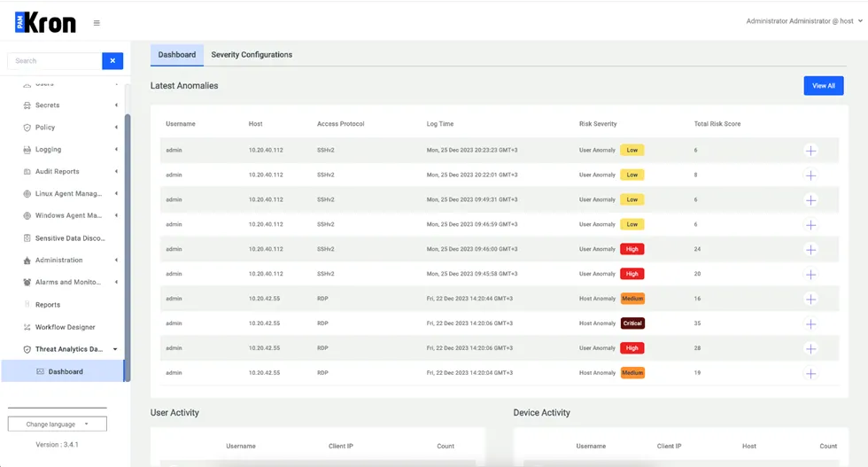Expand the Administration menu arrow
This screenshot has height=467, width=868.
click(116, 261)
